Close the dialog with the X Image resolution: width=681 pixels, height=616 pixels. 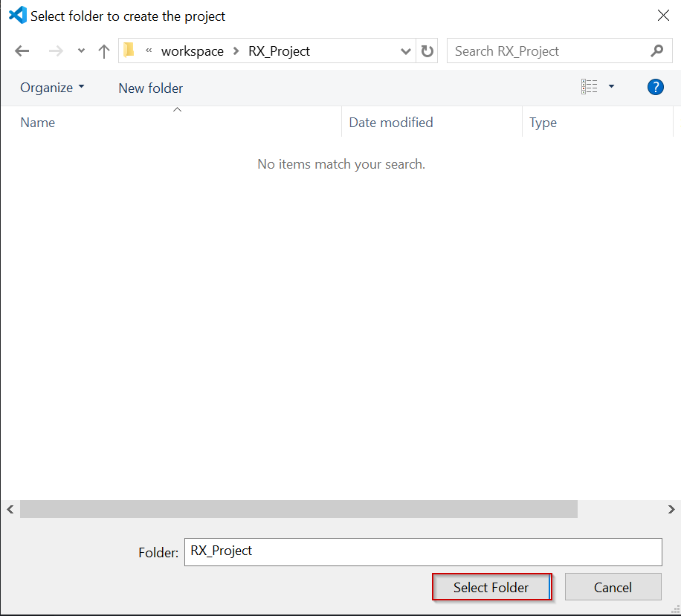click(663, 16)
